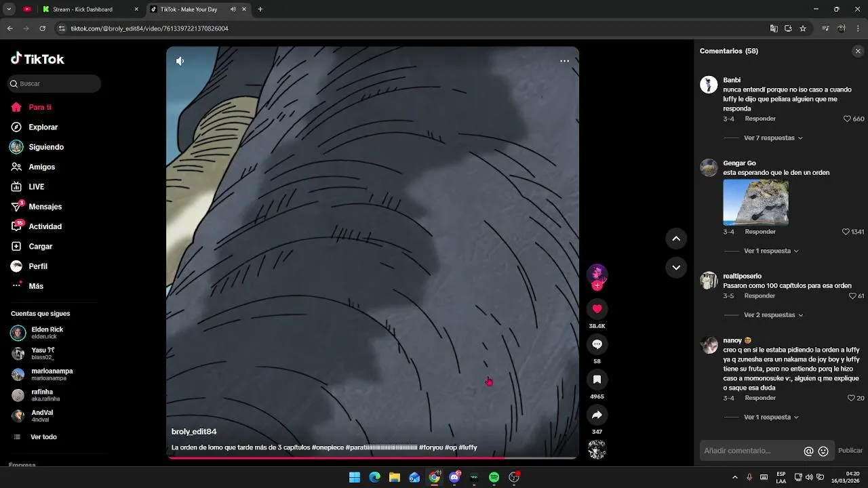Mute the TikTok video sound

pos(180,61)
